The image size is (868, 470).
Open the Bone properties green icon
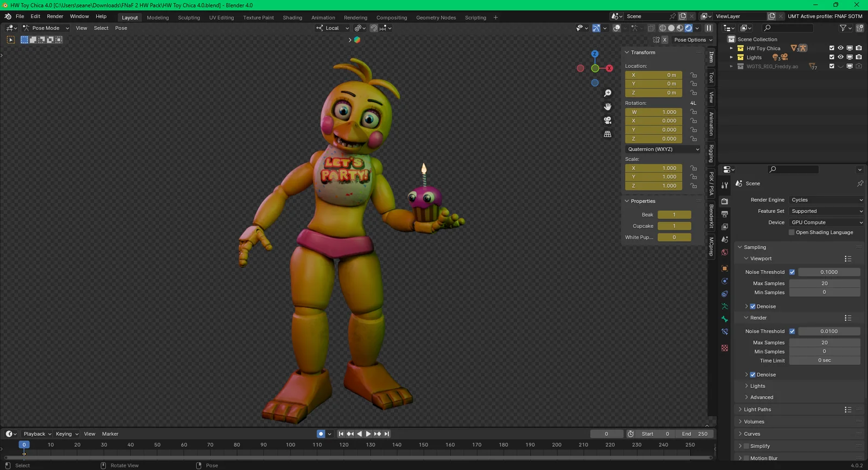coord(725,319)
